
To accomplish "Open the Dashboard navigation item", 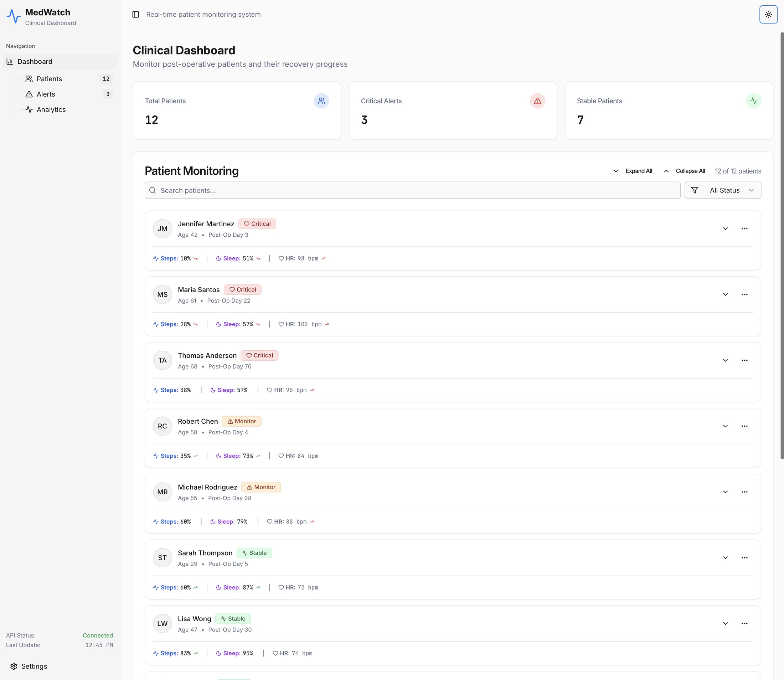I will click(x=60, y=61).
